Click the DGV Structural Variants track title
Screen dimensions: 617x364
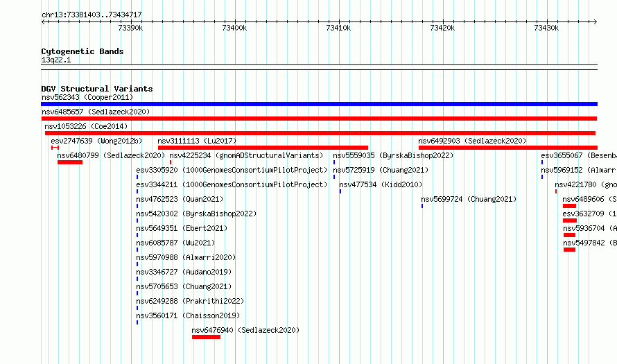(x=97, y=89)
